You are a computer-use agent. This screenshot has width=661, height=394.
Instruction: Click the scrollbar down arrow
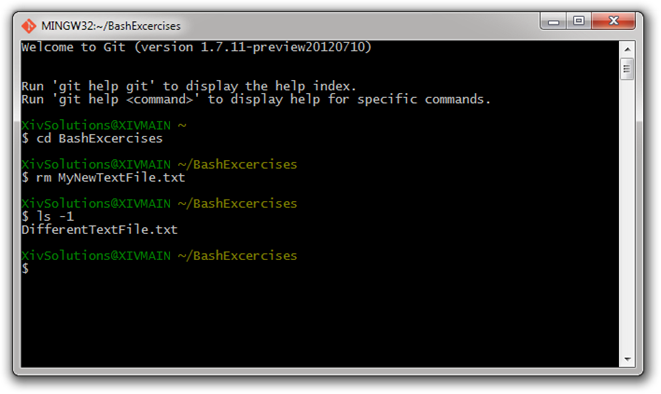point(627,359)
